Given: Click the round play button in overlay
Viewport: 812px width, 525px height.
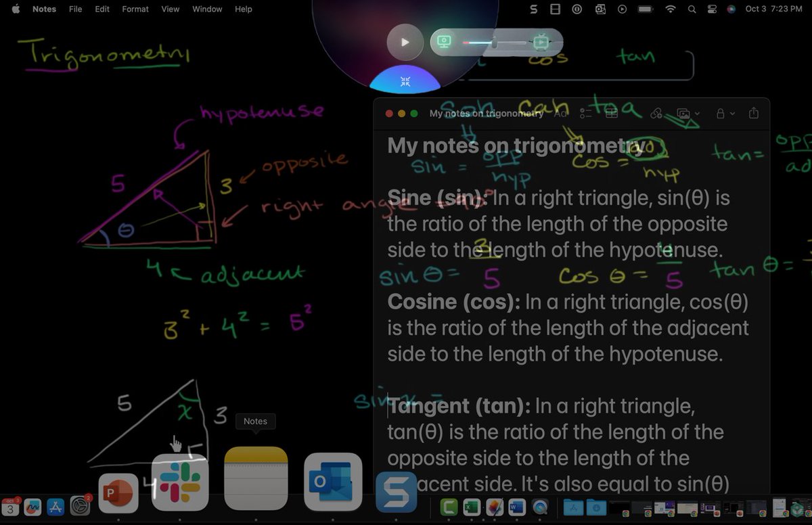Looking at the screenshot, I should click(x=405, y=42).
